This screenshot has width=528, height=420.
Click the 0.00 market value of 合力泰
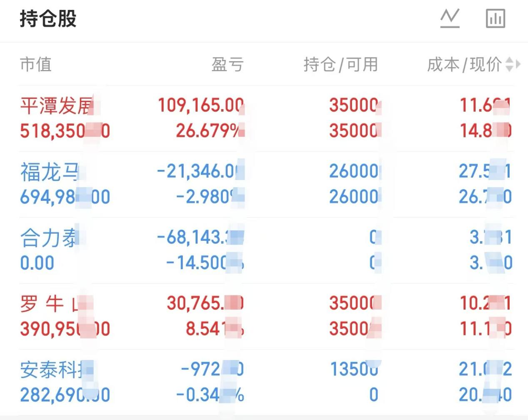point(37,263)
